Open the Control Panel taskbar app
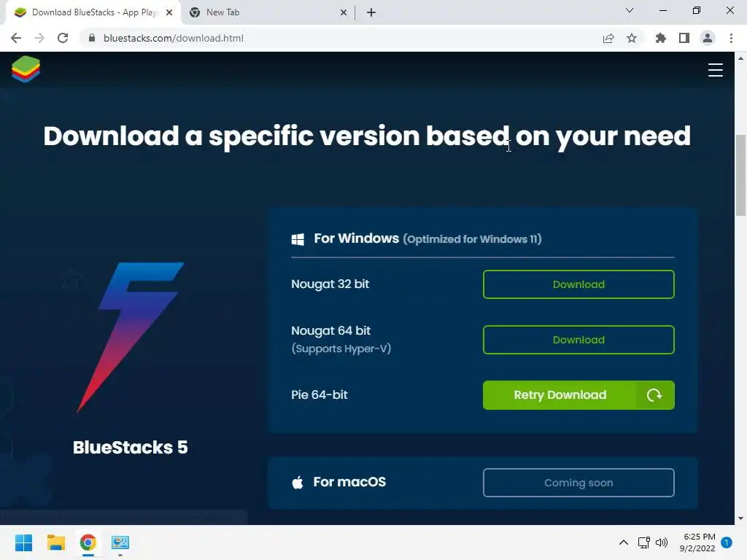The height and width of the screenshot is (560, 747). [x=120, y=542]
